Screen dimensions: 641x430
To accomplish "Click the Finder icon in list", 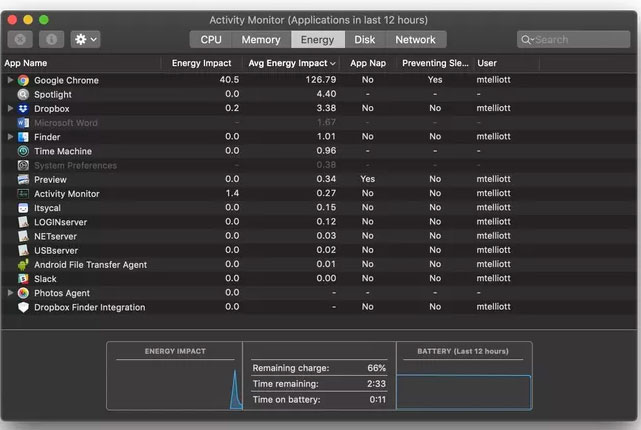I will coord(23,137).
